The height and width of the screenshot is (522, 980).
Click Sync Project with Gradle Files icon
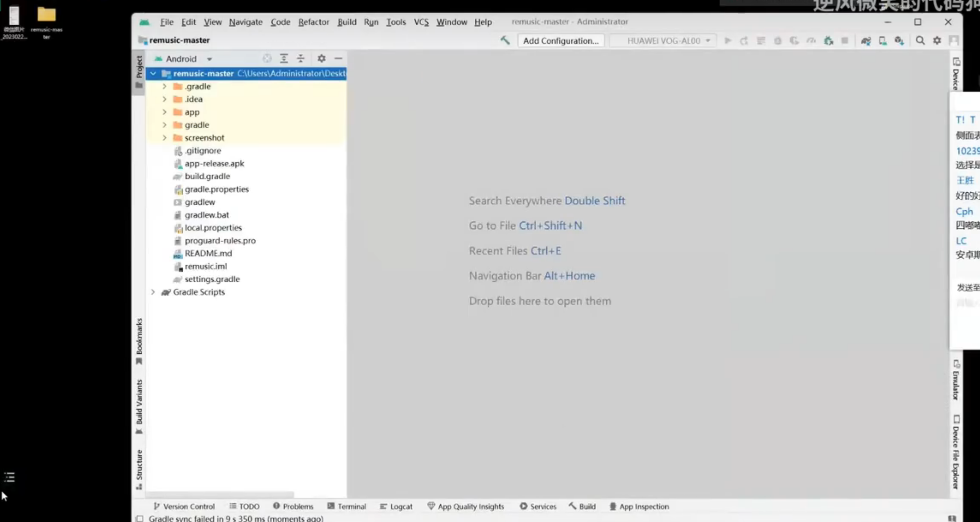[866, 41]
